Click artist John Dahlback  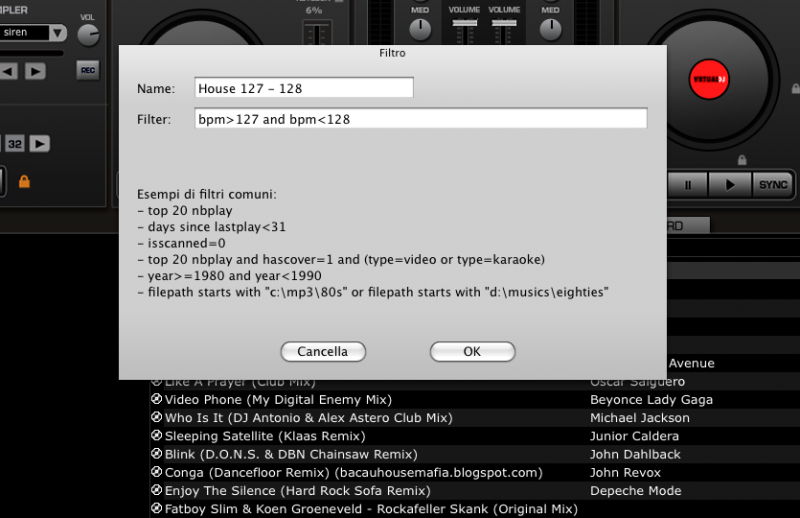tap(635, 454)
